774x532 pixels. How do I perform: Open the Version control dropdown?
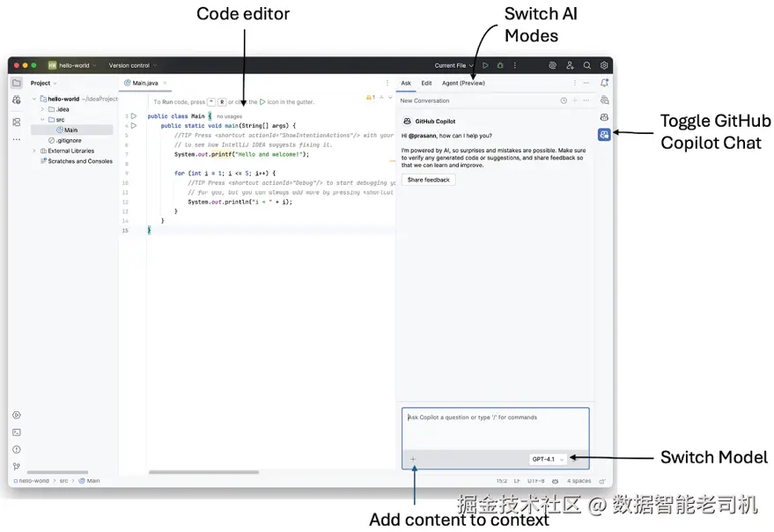(132, 65)
